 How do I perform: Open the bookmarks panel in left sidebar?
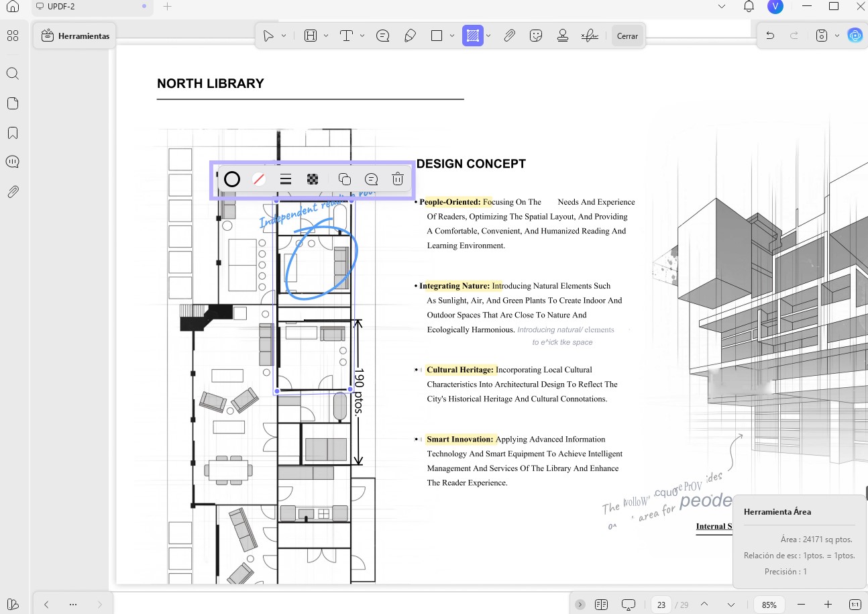13,133
